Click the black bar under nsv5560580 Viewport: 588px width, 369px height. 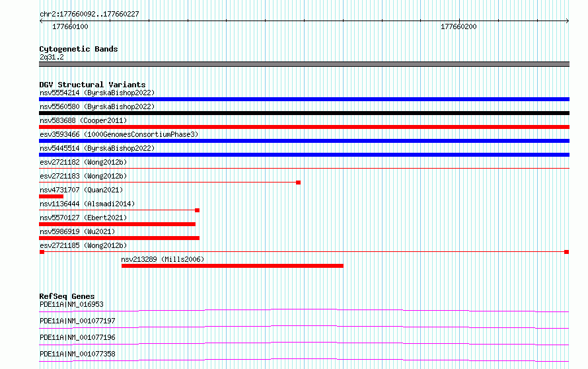pos(304,113)
